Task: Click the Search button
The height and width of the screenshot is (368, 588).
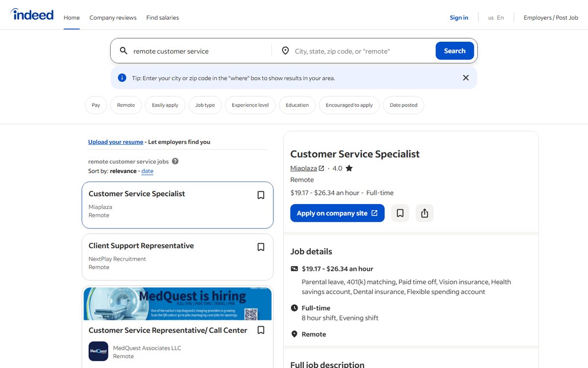Action: pyautogui.click(x=455, y=51)
